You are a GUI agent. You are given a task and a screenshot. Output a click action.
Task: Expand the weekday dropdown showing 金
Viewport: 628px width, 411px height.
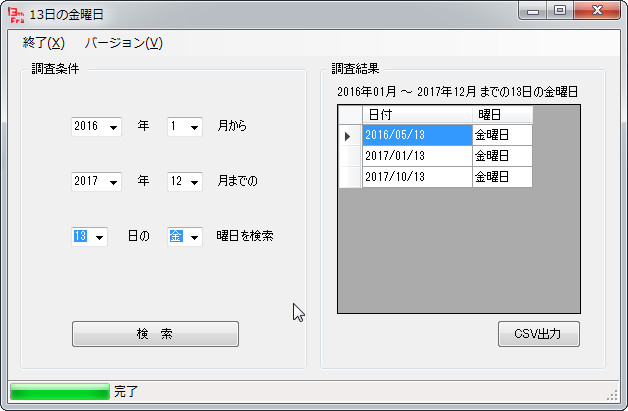pos(194,237)
